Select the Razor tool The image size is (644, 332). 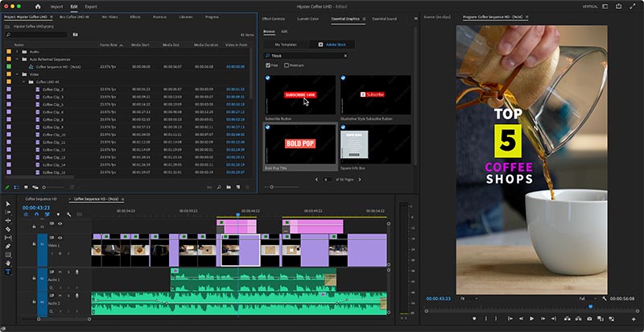click(x=8, y=229)
